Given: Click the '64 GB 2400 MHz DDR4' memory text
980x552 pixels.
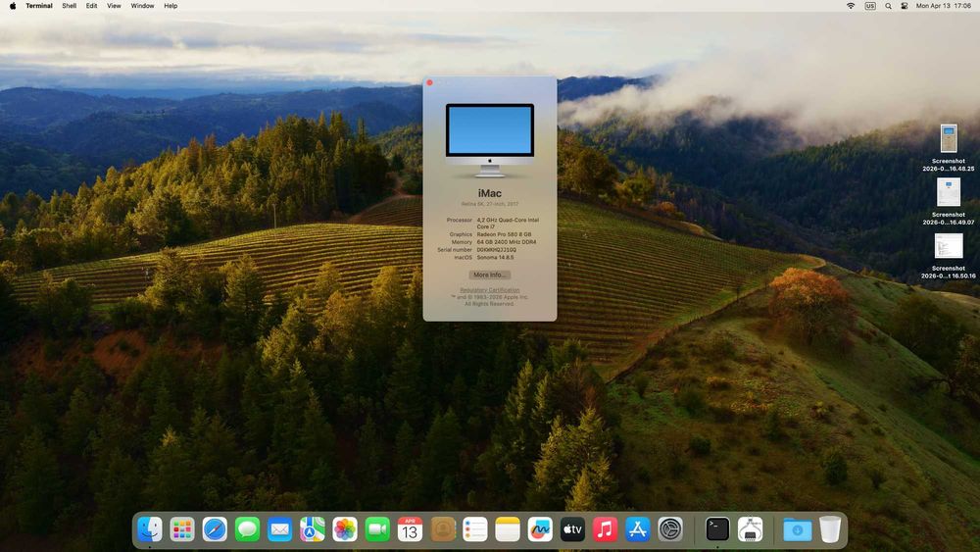Looking at the screenshot, I should click(x=507, y=242).
